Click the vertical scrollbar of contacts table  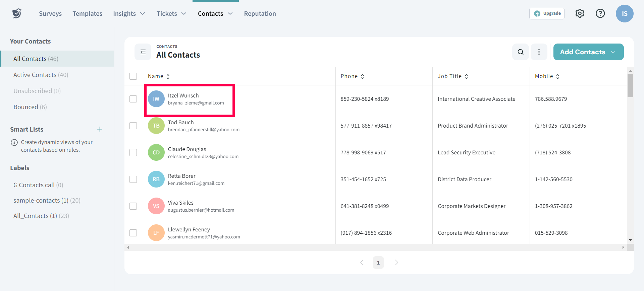pyautogui.click(x=630, y=86)
